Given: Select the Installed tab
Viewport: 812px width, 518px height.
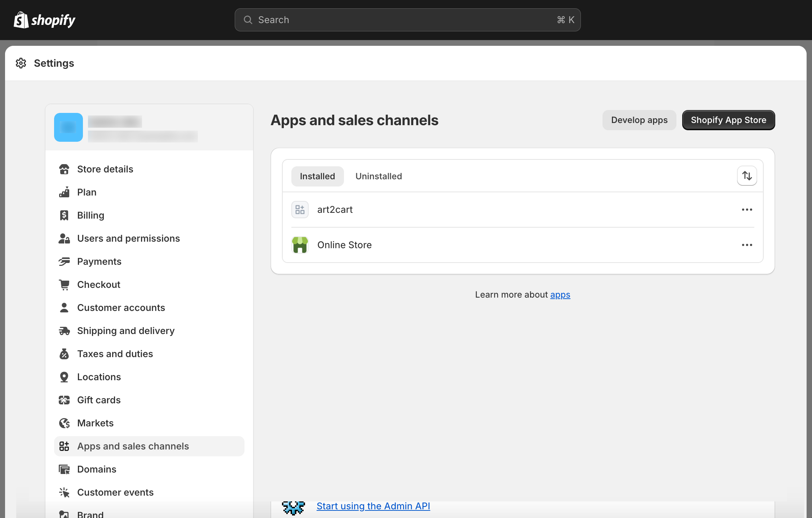Looking at the screenshot, I should coord(317,176).
